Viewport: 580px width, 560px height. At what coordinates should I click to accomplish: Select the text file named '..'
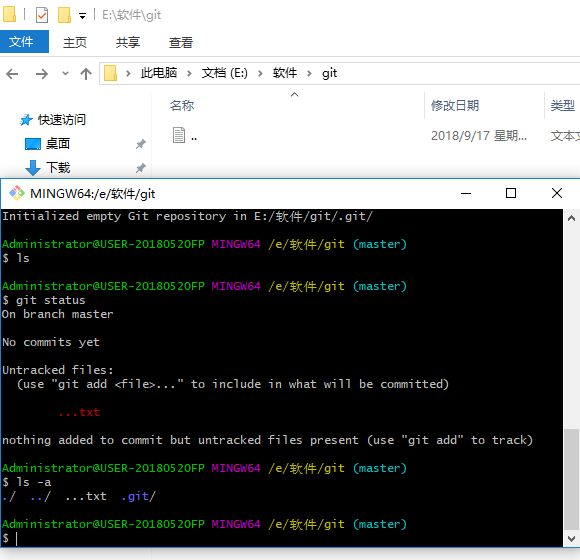(x=185, y=135)
